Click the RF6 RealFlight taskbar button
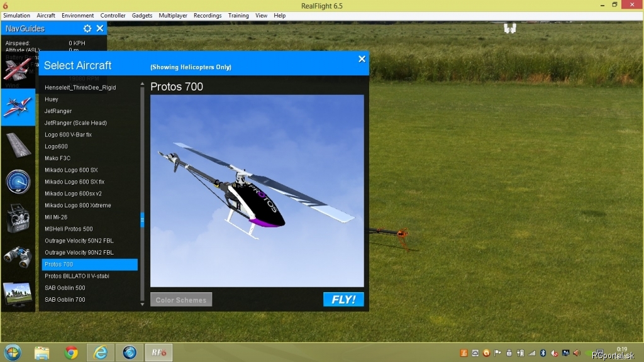 (159, 353)
